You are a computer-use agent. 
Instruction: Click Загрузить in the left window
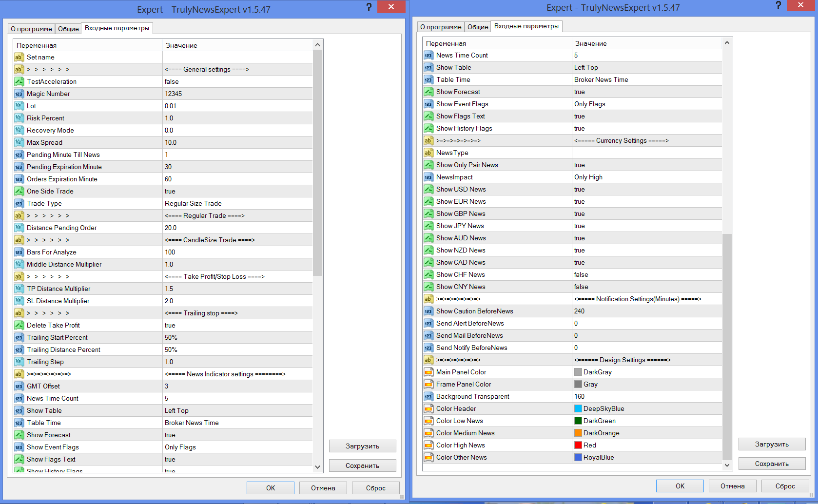click(362, 446)
